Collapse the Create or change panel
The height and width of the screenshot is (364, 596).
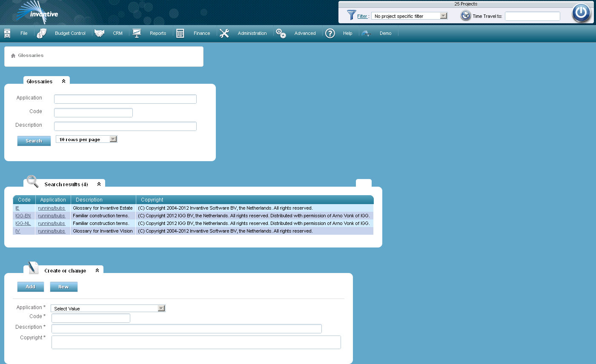coord(97,270)
